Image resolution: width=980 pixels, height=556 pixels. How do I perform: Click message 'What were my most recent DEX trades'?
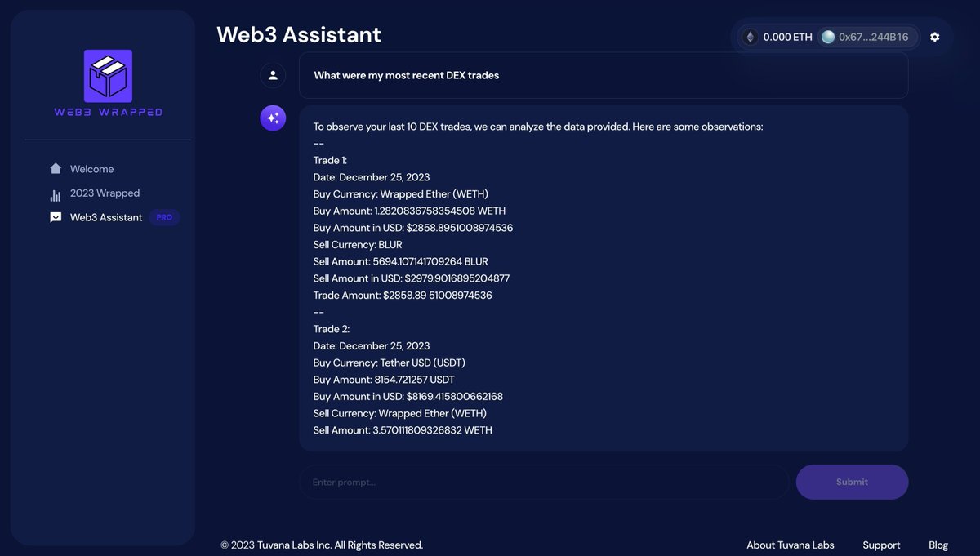tap(406, 75)
